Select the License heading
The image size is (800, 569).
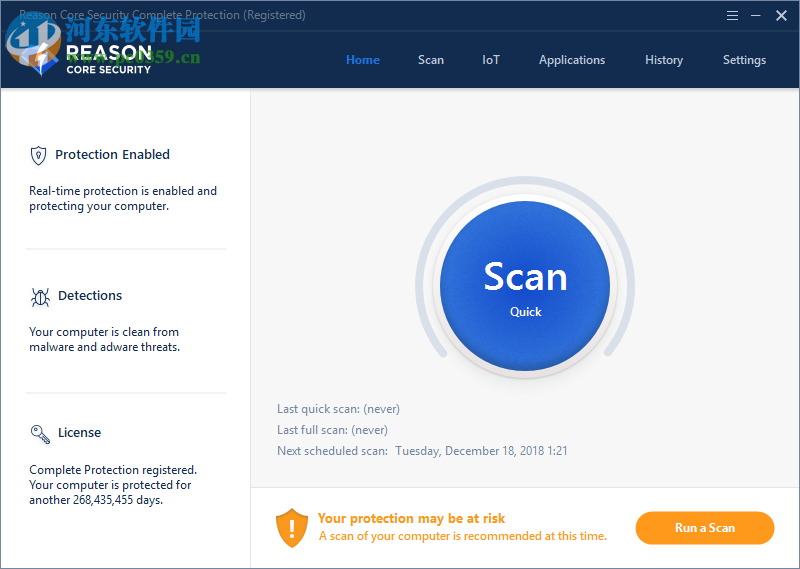(x=80, y=433)
